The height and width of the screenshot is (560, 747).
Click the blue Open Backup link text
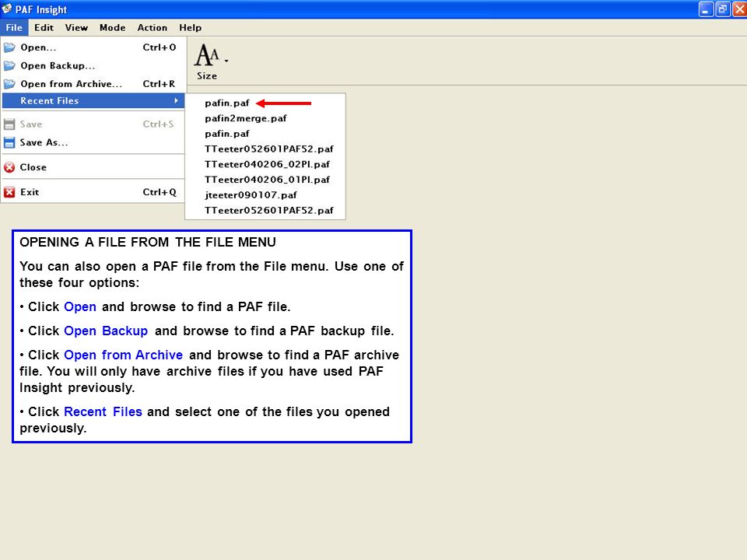pyautogui.click(x=106, y=331)
